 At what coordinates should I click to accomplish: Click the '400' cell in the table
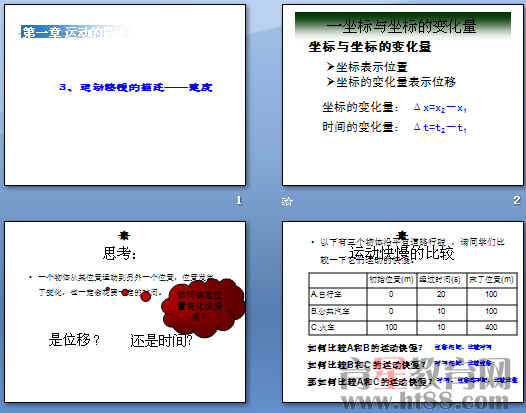click(x=491, y=326)
